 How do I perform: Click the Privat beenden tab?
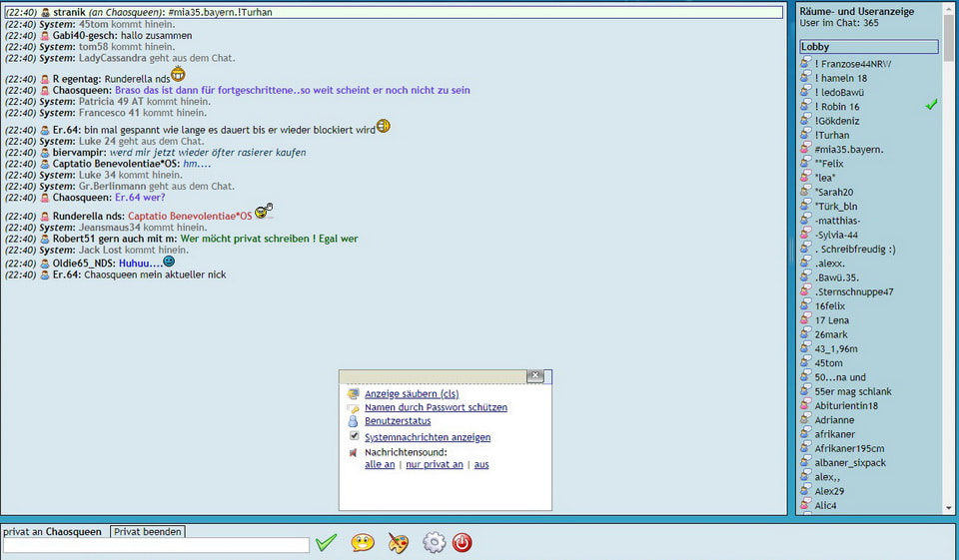click(148, 532)
